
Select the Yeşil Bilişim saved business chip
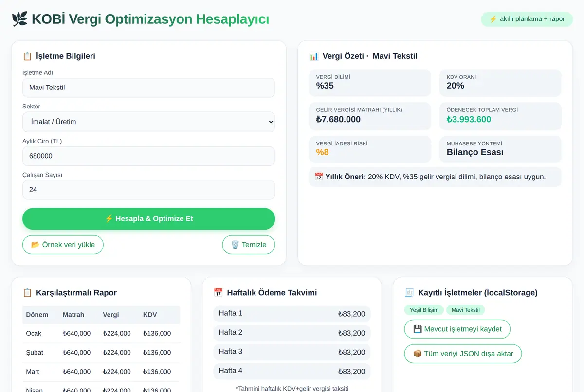point(424,310)
